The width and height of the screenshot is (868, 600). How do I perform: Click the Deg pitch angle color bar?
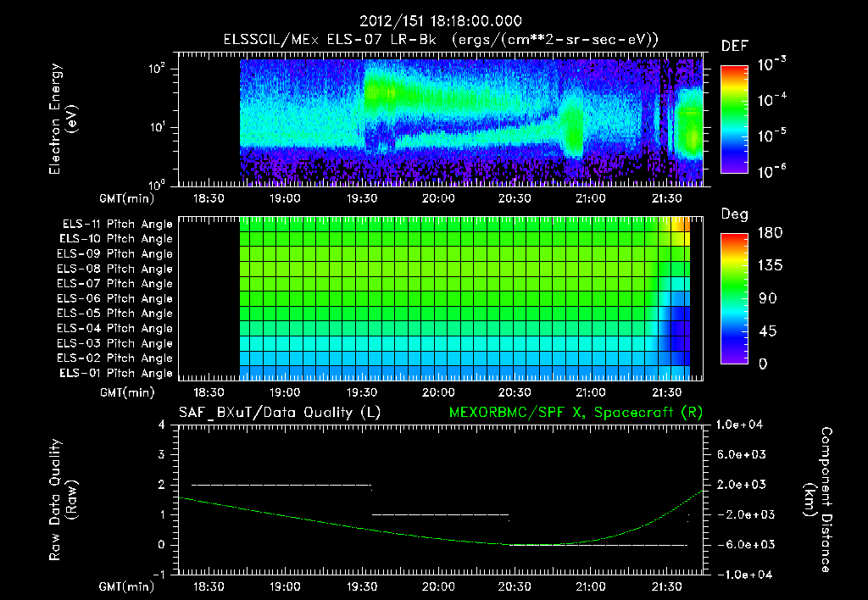(x=734, y=298)
